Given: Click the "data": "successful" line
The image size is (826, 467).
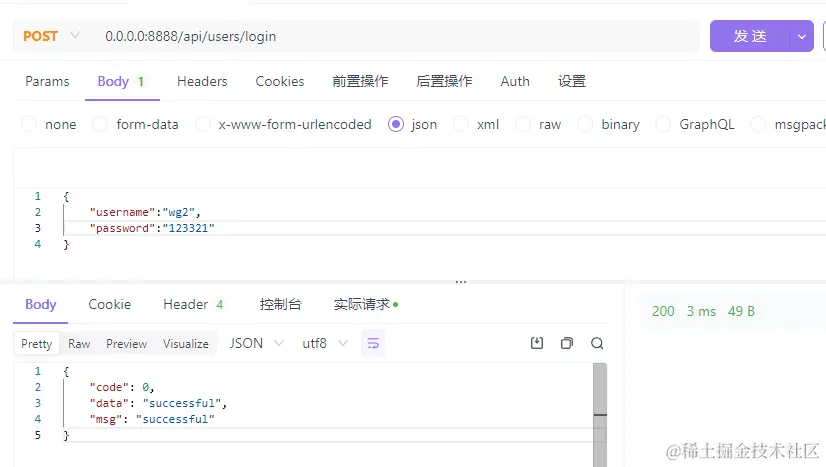Looking at the screenshot, I should point(158,403).
